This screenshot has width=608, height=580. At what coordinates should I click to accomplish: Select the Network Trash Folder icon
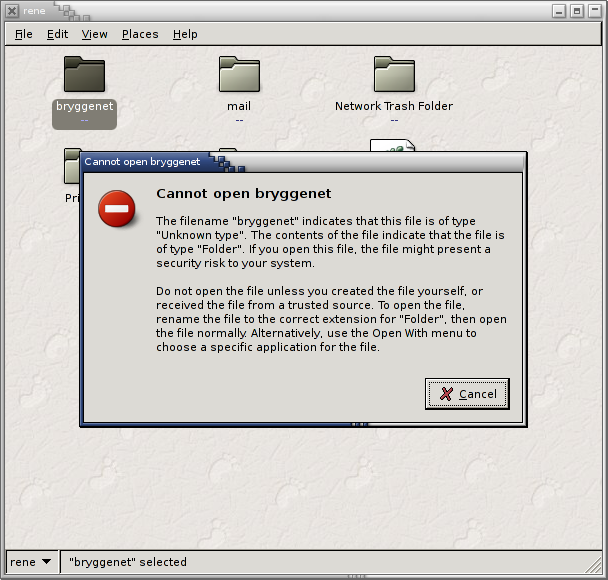pos(394,74)
